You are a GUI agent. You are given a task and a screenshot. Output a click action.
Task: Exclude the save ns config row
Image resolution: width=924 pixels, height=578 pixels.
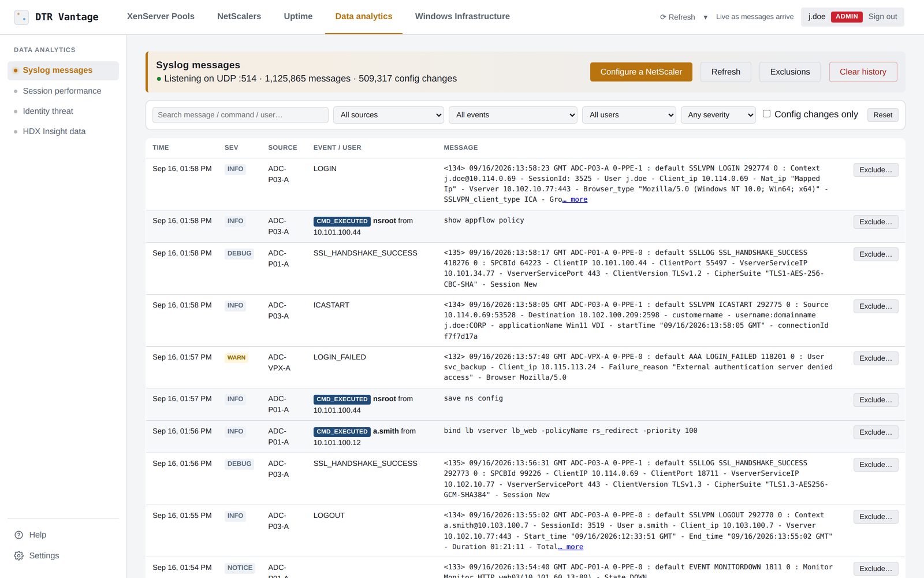pyautogui.click(x=875, y=400)
